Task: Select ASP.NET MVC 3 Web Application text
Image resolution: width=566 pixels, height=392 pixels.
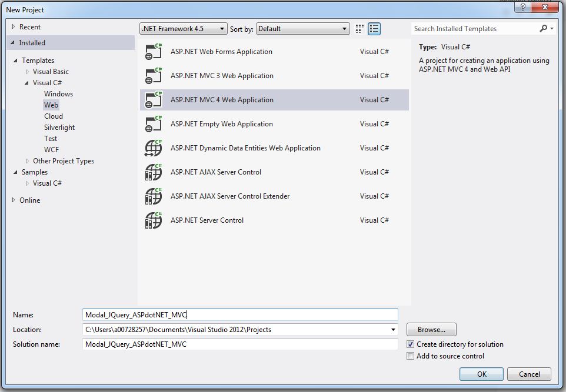Action: click(222, 76)
